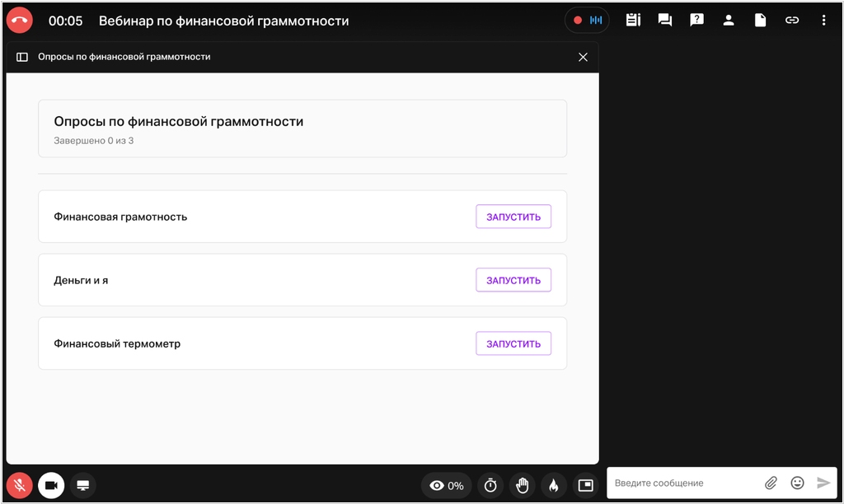Show the participants list icon
Image resolution: width=844 pixels, height=504 pixels.
click(729, 21)
